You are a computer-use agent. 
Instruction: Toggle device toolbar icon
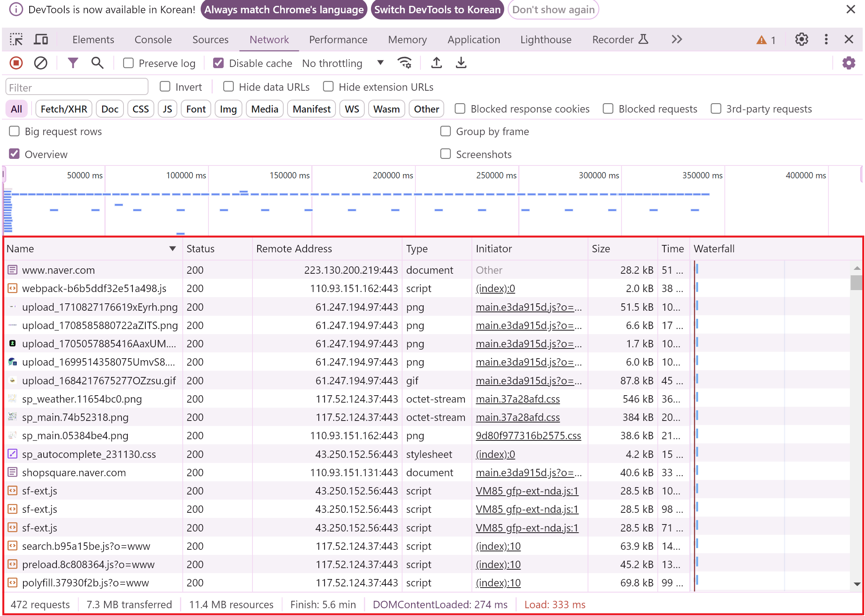pos(41,39)
